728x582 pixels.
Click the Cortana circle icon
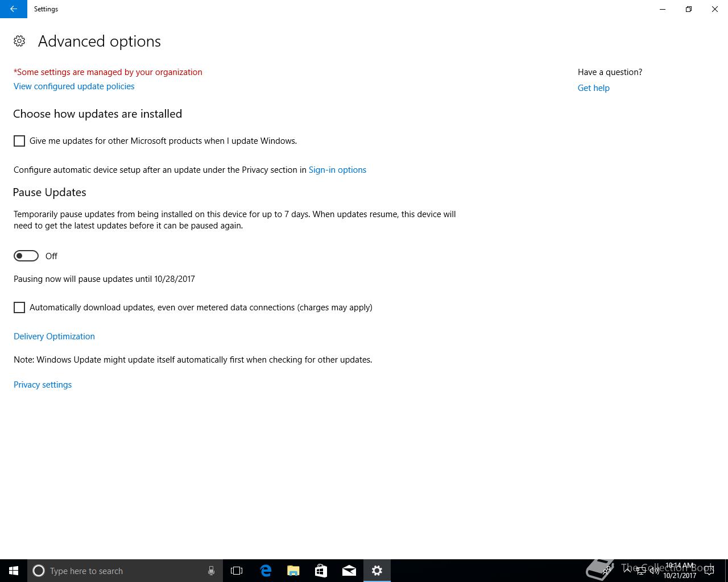tap(39, 571)
